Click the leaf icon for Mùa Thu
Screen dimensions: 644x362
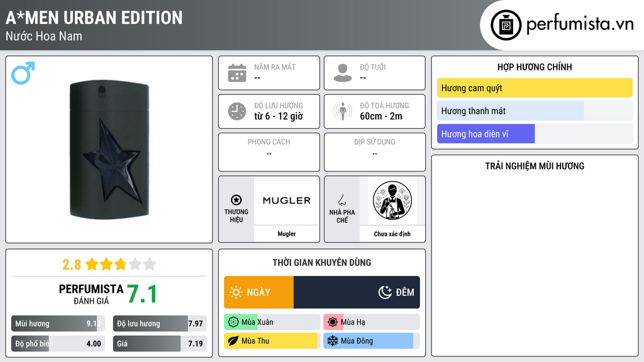[x=233, y=341]
